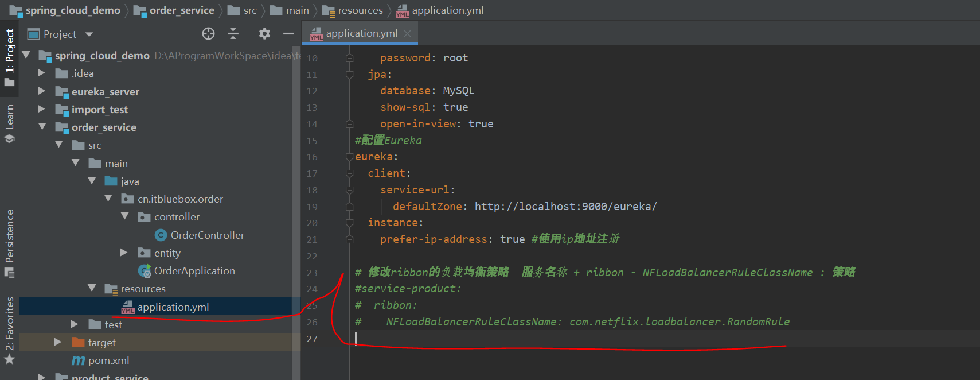Click the Maven pom.xml icon
Viewport: 980px width, 380px height.
click(78, 360)
